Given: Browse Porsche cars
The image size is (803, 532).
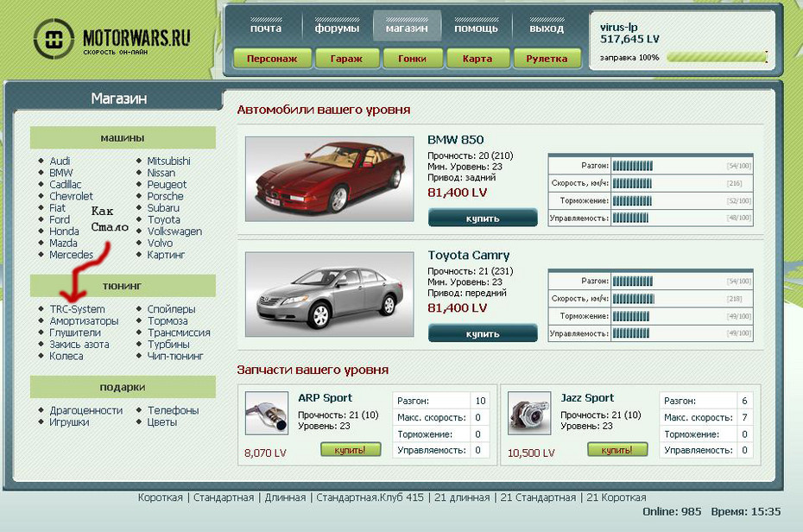Looking at the screenshot, I should (166, 196).
